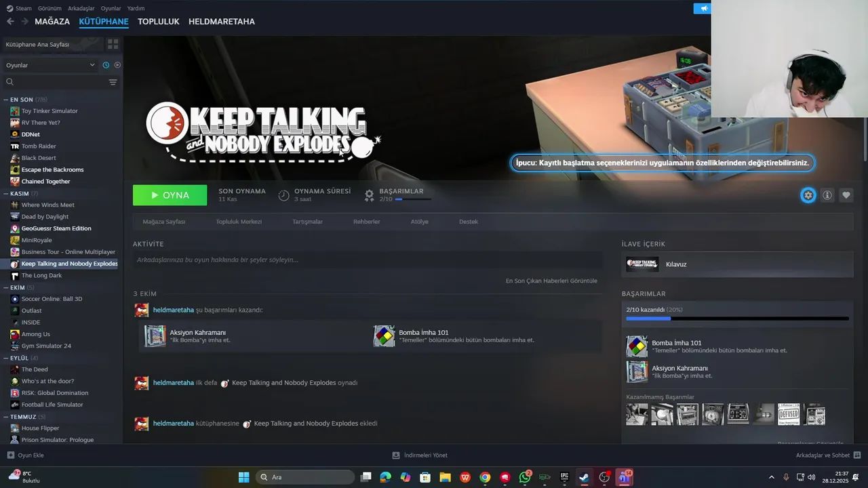Open Atölye workshop page
Viewport: 868px width, 488px height.
pyautogui.click(x=419, y=222)
